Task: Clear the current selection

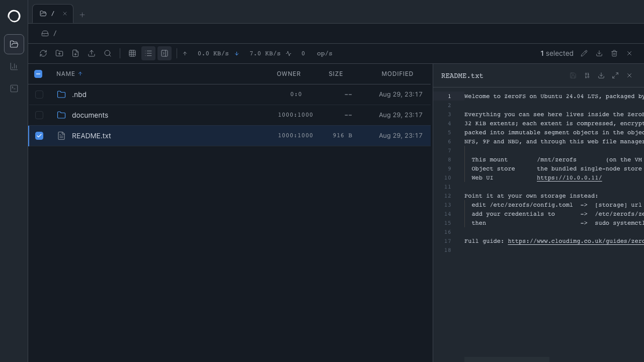Action: [629, 53]
